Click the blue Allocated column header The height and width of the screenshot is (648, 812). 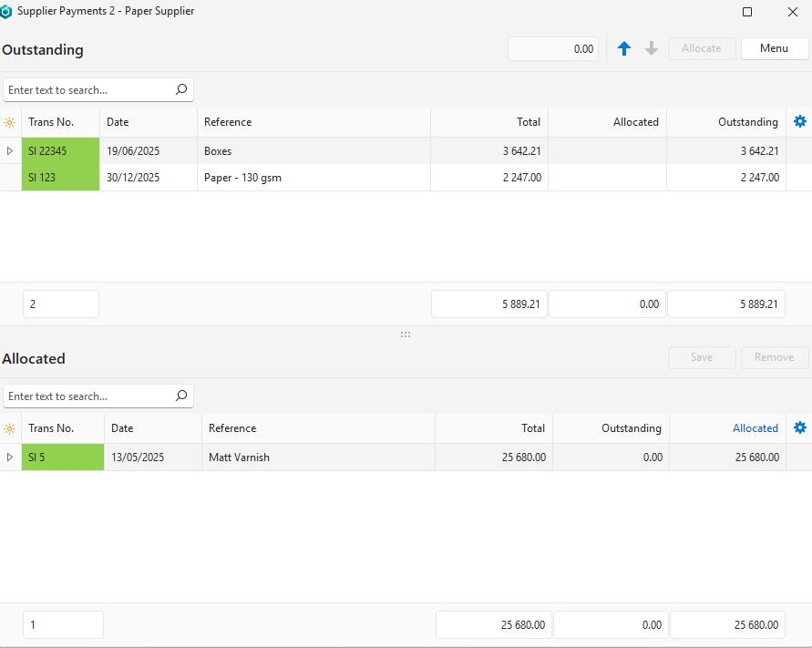(755, 428)
